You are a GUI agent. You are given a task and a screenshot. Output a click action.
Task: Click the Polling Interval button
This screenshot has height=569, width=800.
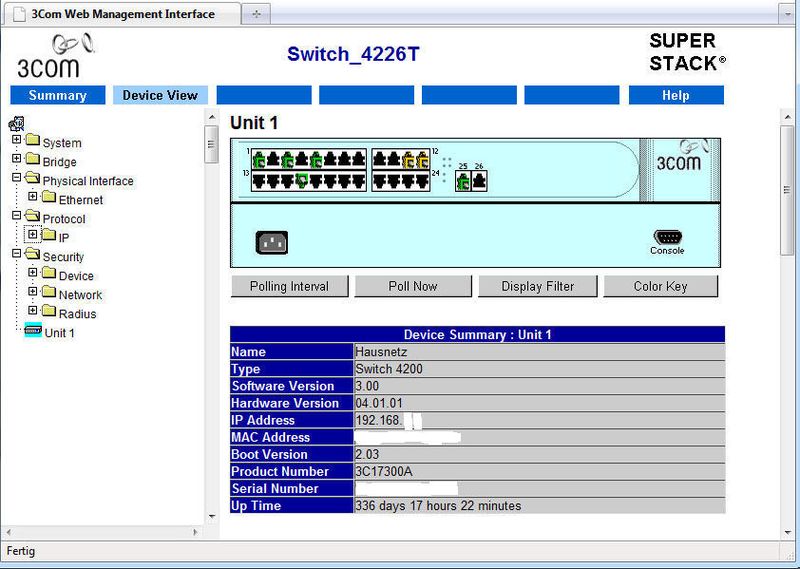coord(289,286)
